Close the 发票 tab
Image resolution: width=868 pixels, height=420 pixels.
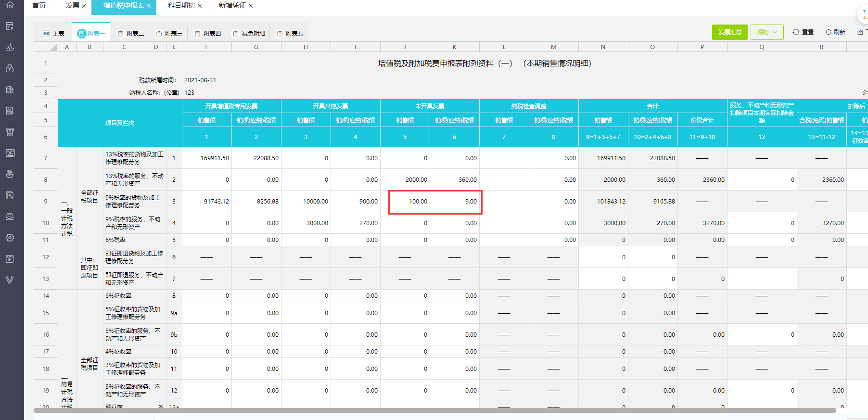click(x=84, y=6)
